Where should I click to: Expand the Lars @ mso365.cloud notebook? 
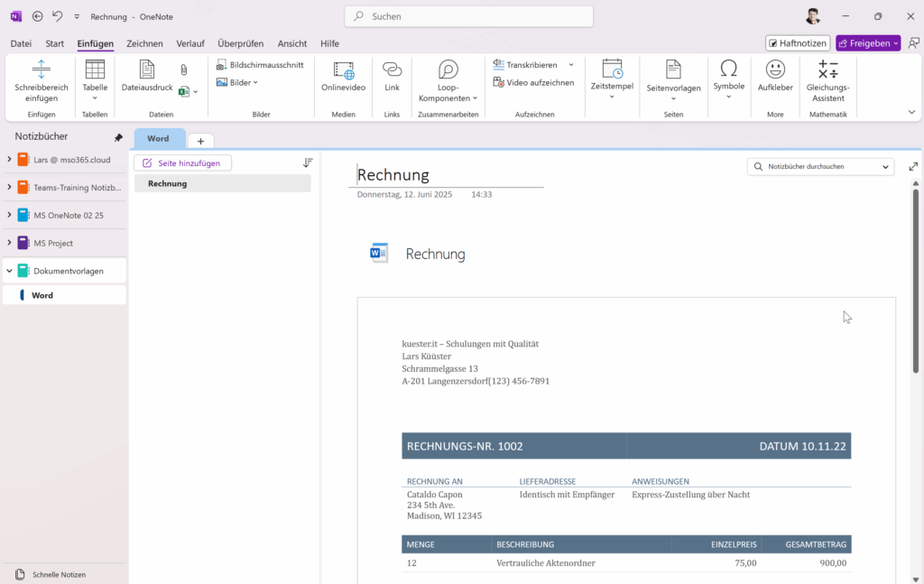click(9, 159)
